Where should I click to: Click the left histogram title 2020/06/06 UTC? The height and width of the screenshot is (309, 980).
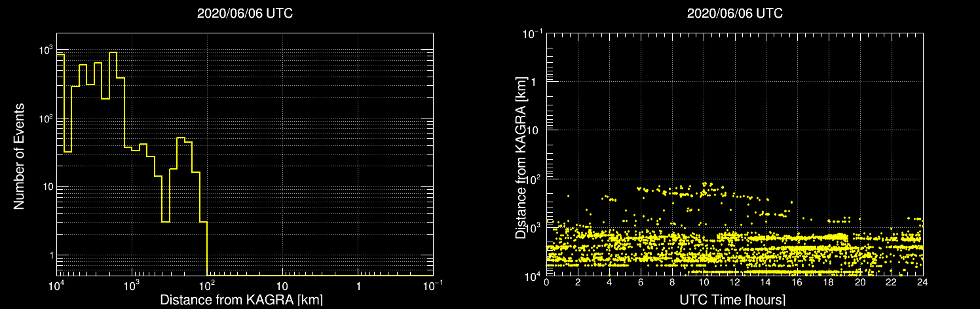coord(244,14)
